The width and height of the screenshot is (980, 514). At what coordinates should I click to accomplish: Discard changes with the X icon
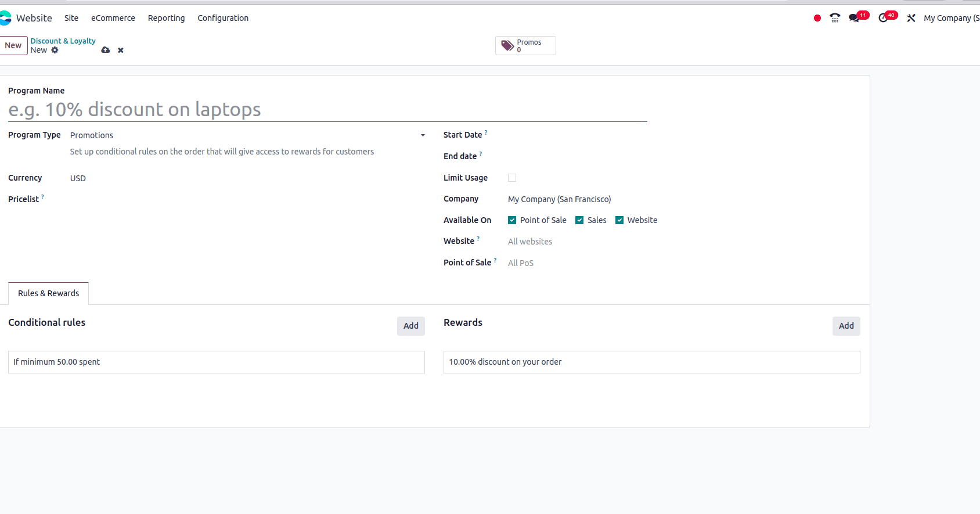tap(121, 51)
